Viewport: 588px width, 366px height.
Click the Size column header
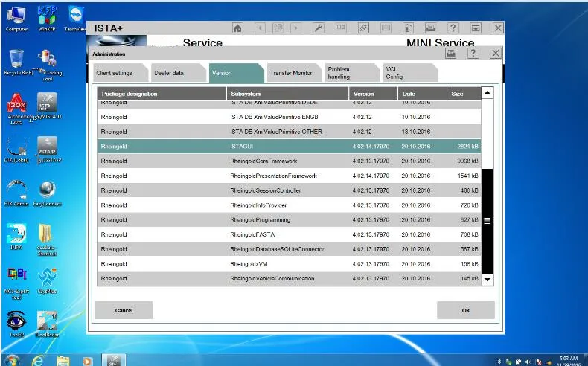tap(464, 94)
